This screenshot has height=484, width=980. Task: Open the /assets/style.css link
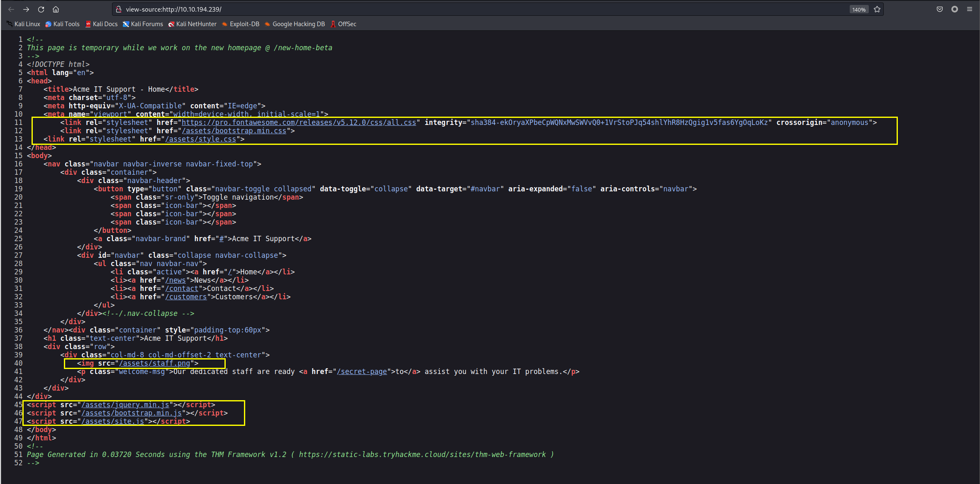click(201, 139)
